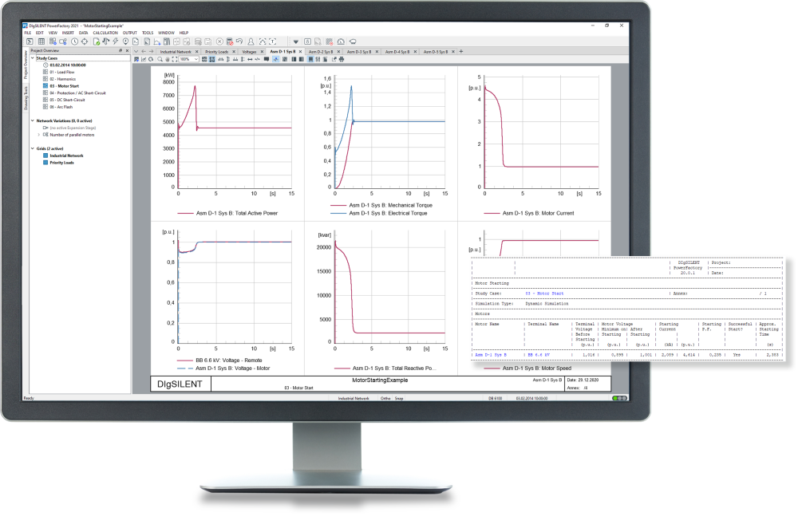Open the Network Model Manager table icon
This screenshot has width=798, height=532.
tap(41, 41)
